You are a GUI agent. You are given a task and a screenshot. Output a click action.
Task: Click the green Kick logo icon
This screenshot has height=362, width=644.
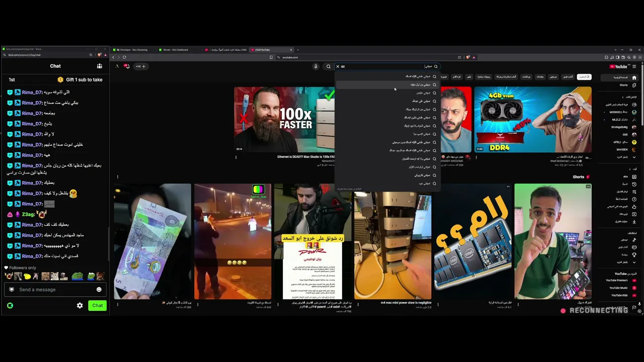coord(10,305)
